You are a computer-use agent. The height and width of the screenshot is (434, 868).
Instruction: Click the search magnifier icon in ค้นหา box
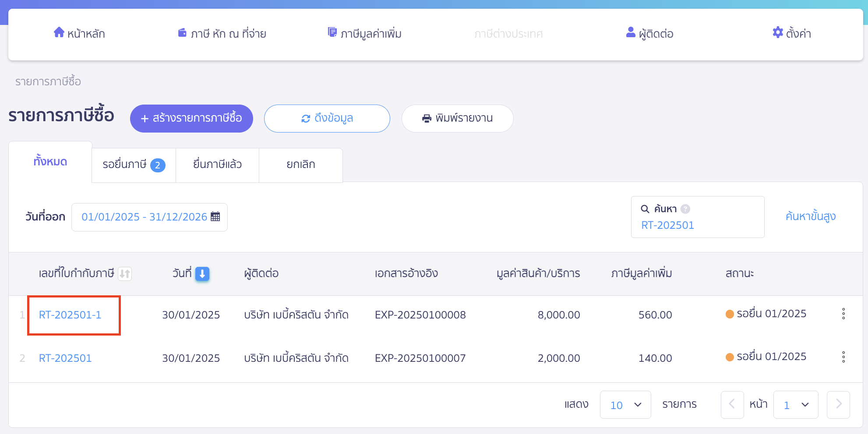(645, 209)
